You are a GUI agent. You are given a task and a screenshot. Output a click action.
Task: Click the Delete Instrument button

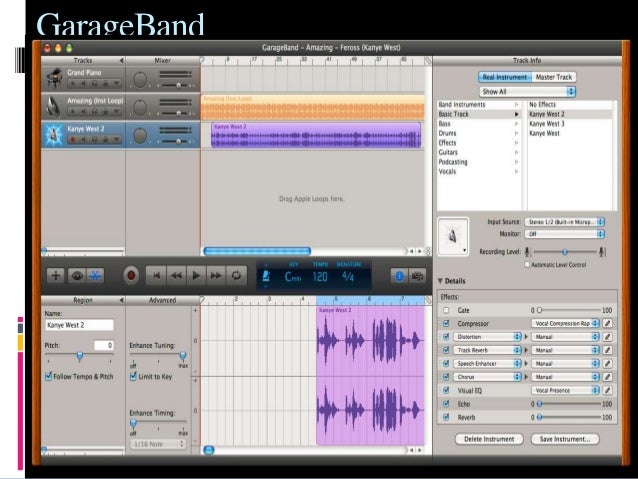click(x=489, y=439)
